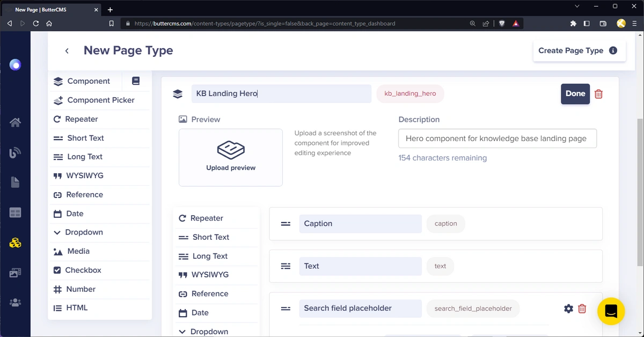644x337 pixels.
Task: Click the search_field_placeholder slug tag
Action: click(x=473, y=309)
